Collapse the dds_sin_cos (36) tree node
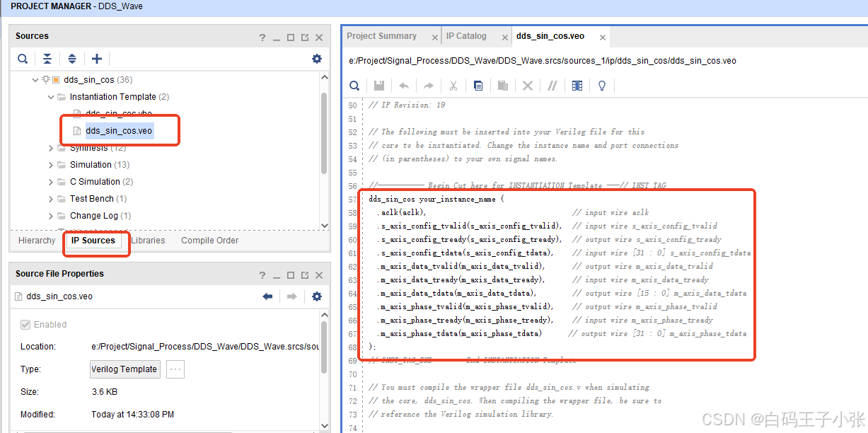The image size is (868, 433). (35, 80)
